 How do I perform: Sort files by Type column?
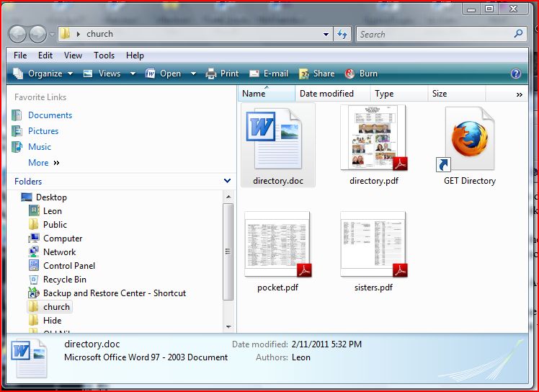point(398,94)
